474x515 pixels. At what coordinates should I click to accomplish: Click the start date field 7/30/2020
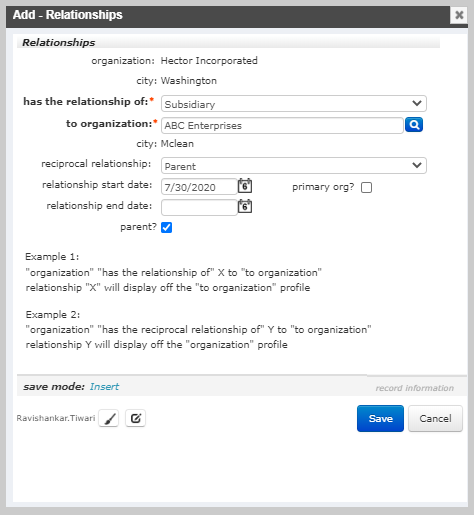[199, 187]
